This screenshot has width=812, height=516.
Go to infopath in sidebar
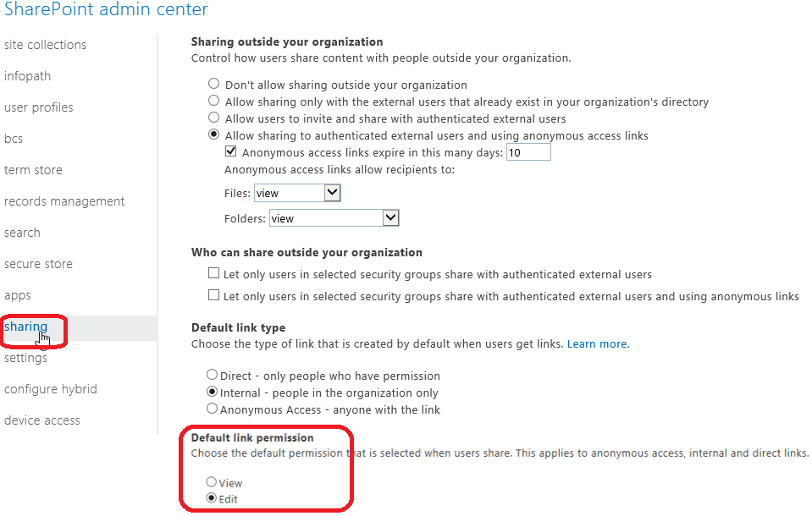[x=27, y=76]
